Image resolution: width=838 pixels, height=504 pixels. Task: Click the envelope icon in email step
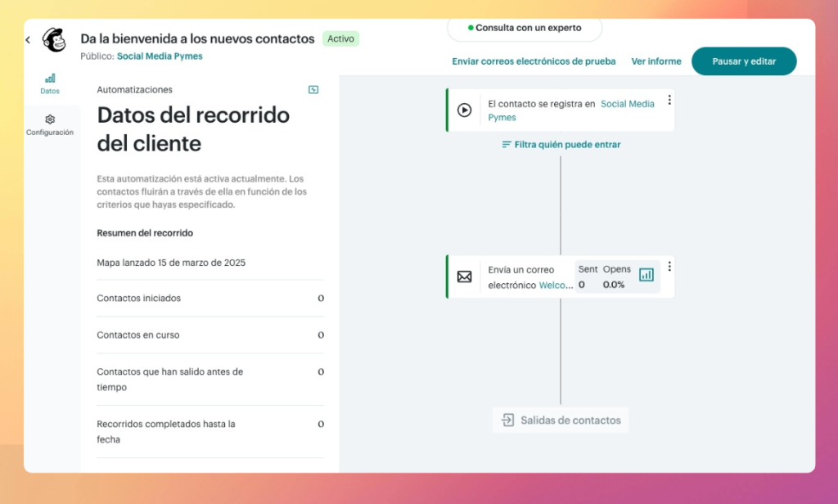464,277
